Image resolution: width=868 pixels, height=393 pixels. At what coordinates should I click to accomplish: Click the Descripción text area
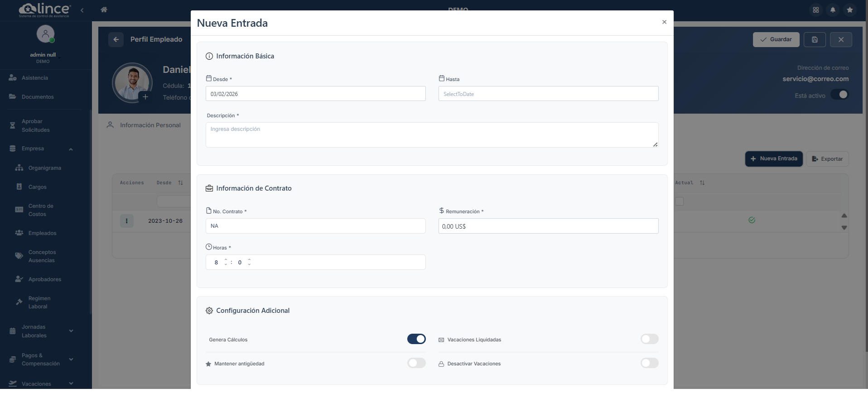(431, 135)
